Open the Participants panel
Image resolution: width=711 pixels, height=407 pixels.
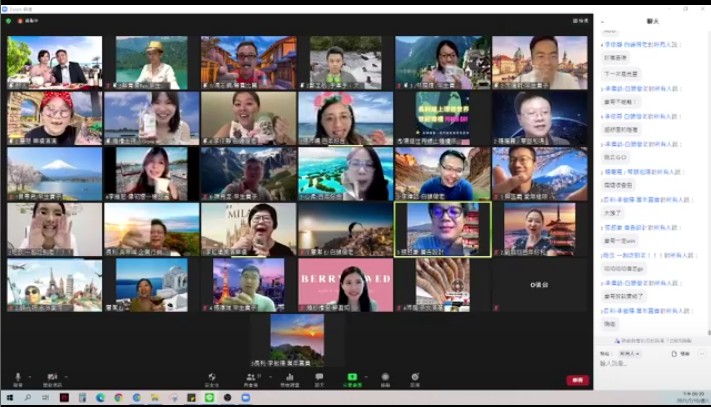[x=251, y=380]
